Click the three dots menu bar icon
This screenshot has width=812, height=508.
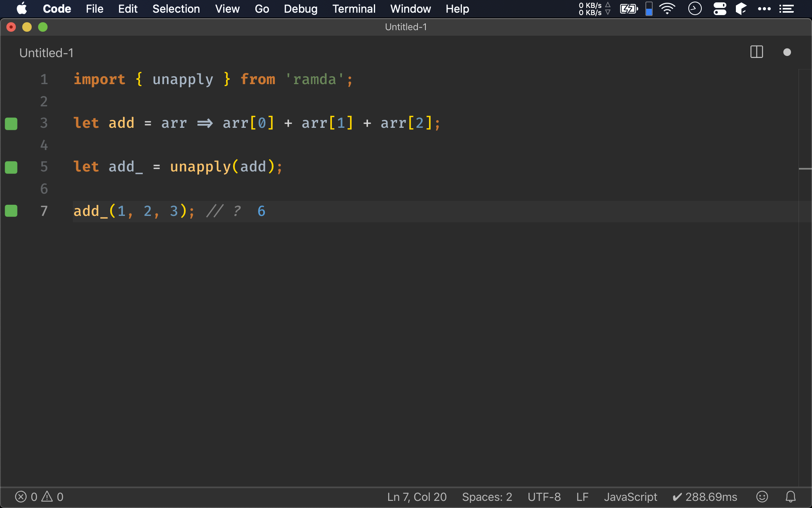(x=764, y=9)
